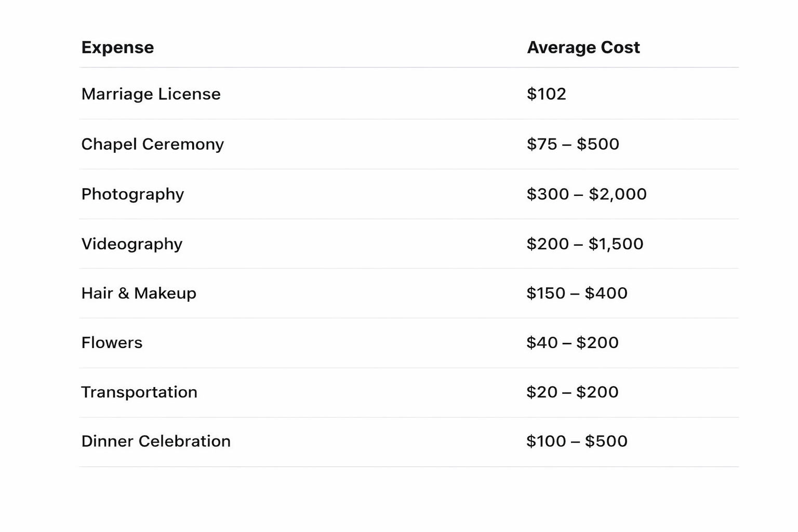Click the $75 – $500 cost cell
798x532 pixels.
[573, 144]
